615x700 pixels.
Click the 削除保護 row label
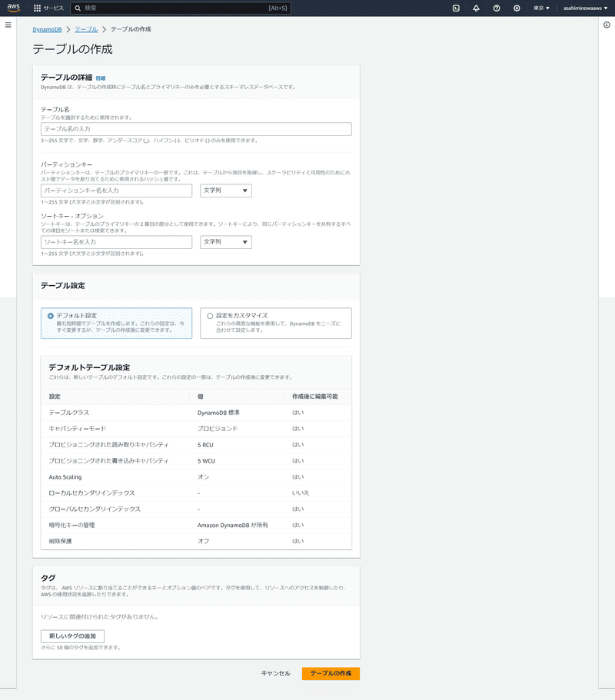click(60, 541)
